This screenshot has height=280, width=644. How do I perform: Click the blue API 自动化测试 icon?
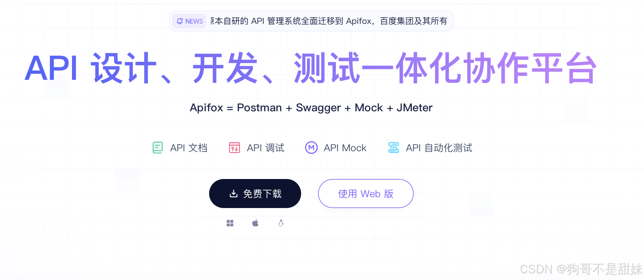394,148
